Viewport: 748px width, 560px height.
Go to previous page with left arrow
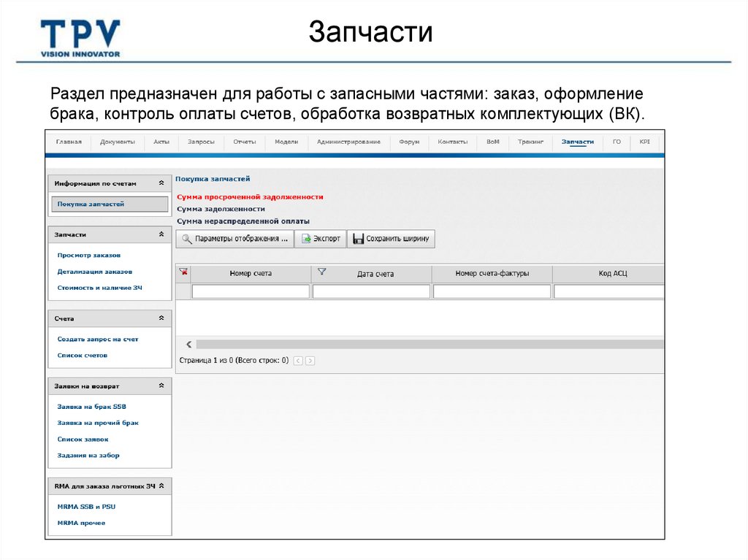297,360
